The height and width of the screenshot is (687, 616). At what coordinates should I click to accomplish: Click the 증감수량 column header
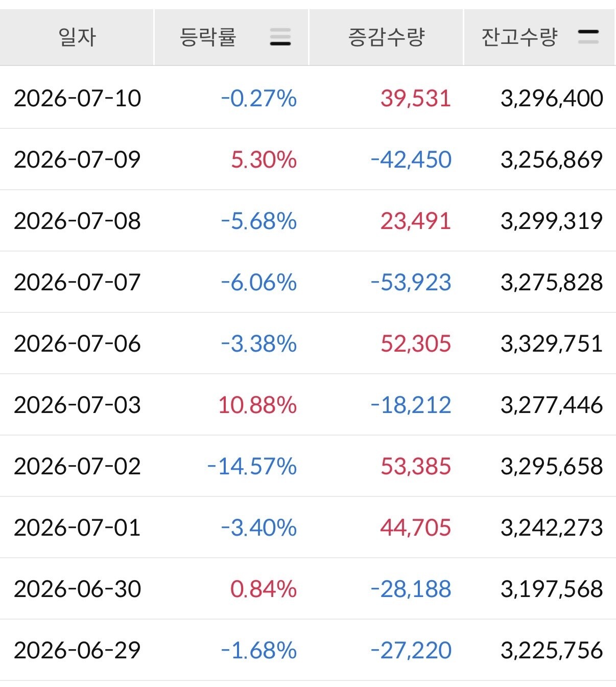(386, 37)
